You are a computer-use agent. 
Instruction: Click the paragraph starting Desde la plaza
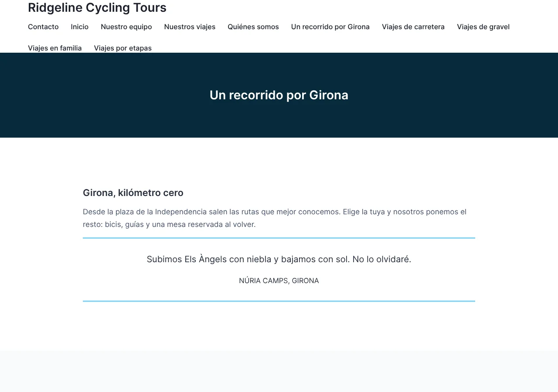coord(279,218)
